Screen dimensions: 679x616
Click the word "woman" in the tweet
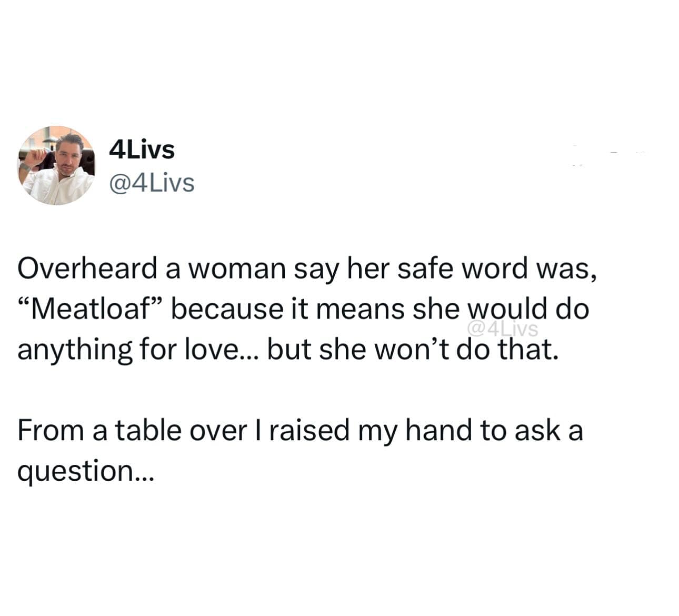click(241, 269)
